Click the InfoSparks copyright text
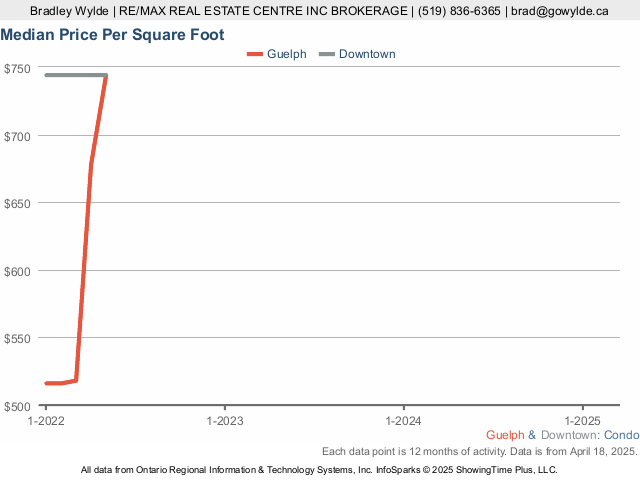This screenshot has width=640, height=480. (x=467, y=470)
